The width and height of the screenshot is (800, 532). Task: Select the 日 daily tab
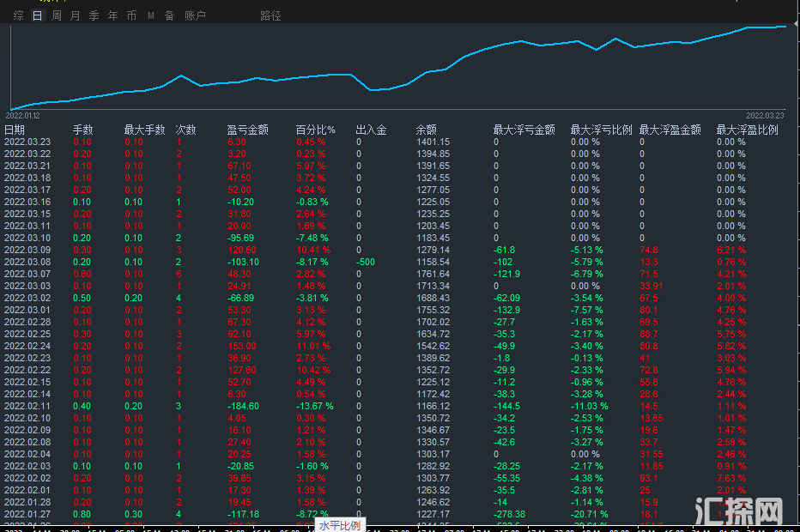click(x=37, y=15)
